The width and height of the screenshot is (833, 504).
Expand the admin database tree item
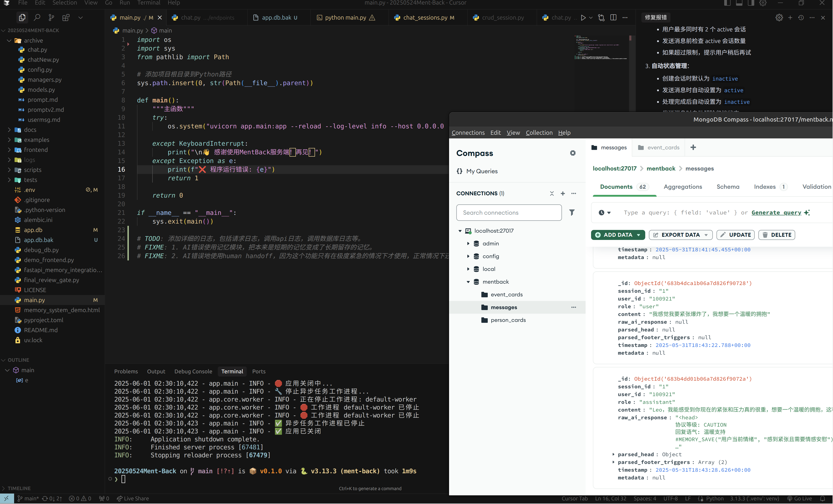pos(469,243)
